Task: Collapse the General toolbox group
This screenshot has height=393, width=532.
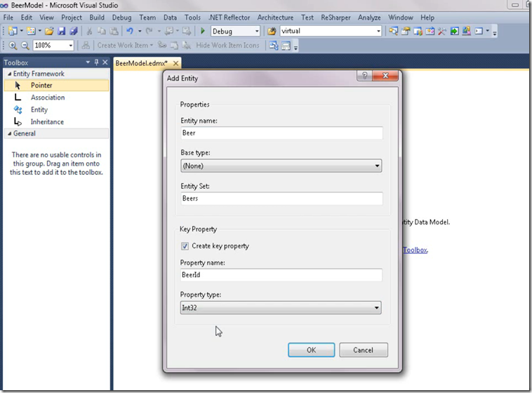Action: tap(10, 134)
